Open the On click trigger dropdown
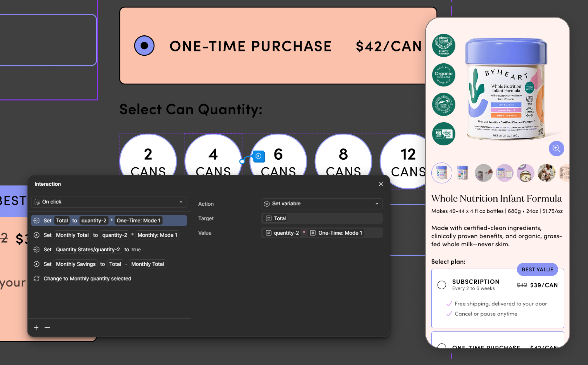 pyautogui.click(x=109, y=202)
